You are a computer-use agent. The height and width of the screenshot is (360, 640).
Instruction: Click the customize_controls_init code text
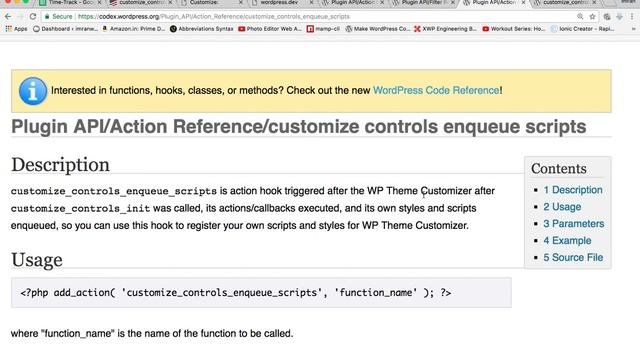[80, 209]
